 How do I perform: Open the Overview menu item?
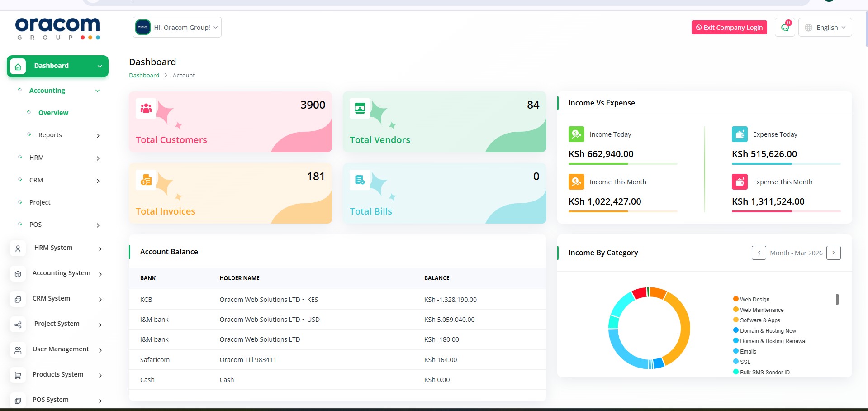53,113
